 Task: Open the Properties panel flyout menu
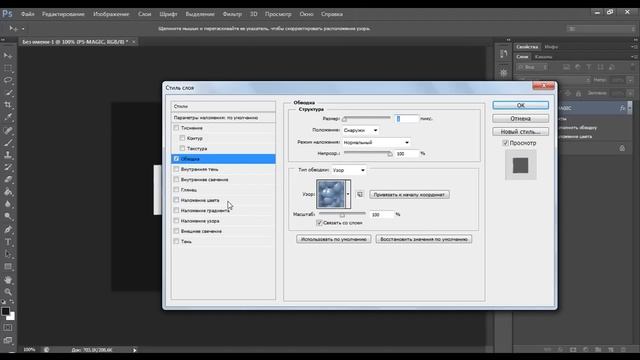tap(633, 47)
